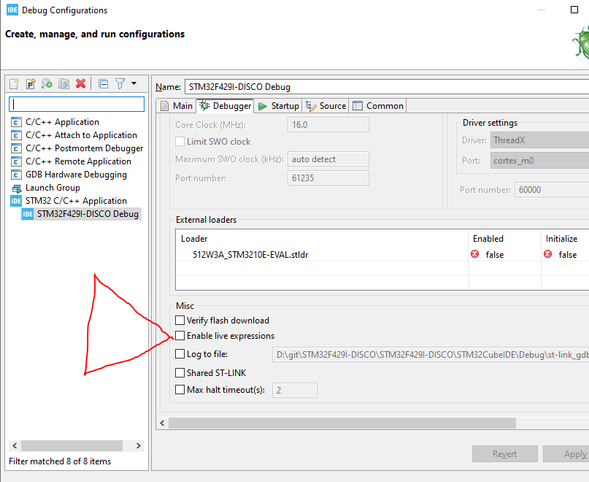Image resolution: width=589 pixels, height=482 pixels.
Task: Collapse all configurations in tree
Action: tap(103, 83)
